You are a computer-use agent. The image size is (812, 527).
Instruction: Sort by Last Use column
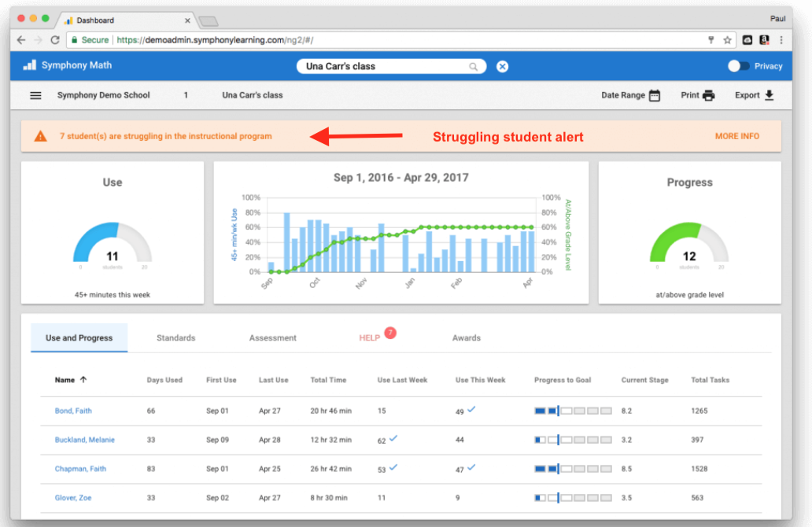pyautogui.click(x=274, y=380)
